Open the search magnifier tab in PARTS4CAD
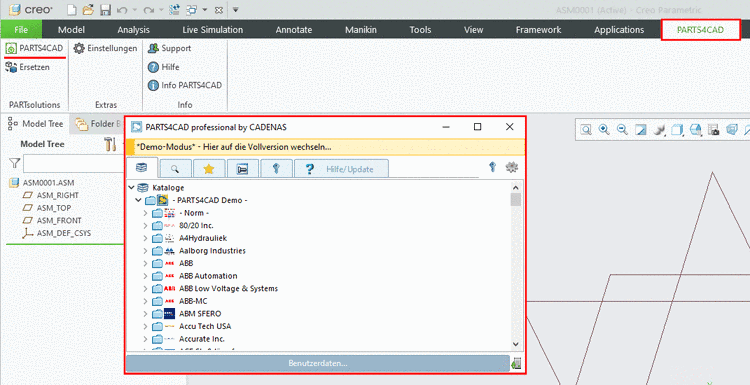Screen dimensions: 750x385 [x=176, y=169]
